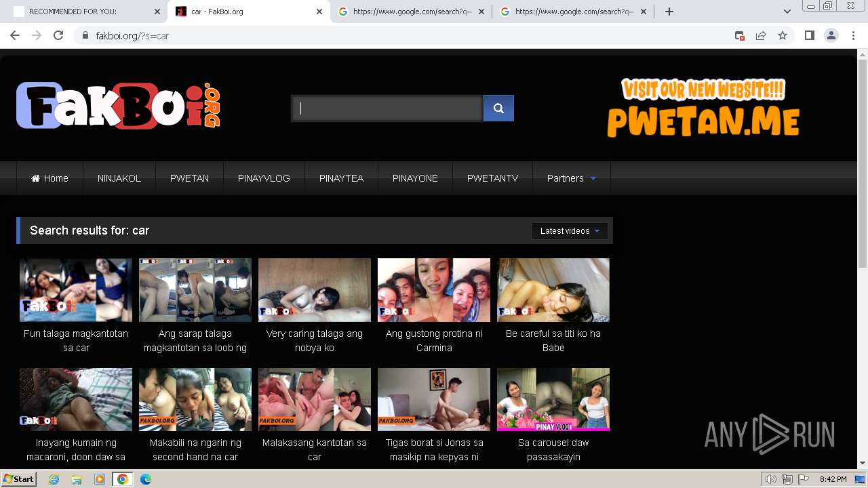Image resolution: width=868 pixels, height=488 pixels.
Task: Close the 'car - FakBoi.org' tab
Action: click(x=319, y=12)
